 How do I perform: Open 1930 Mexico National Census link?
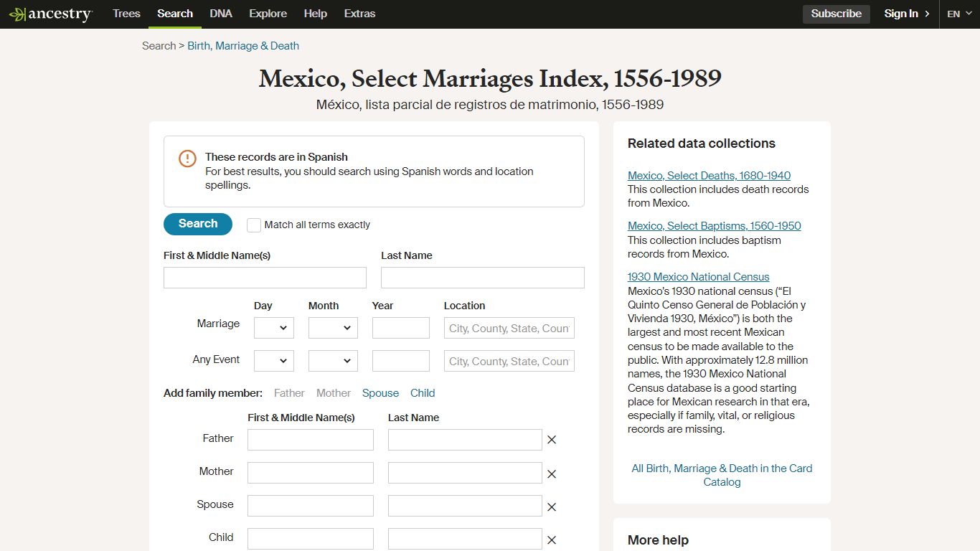699,277
